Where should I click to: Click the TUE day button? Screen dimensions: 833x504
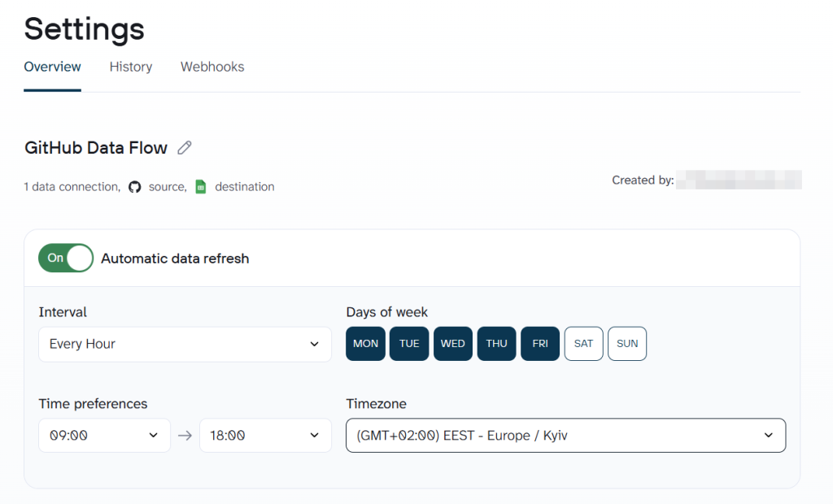coord(408,343)
